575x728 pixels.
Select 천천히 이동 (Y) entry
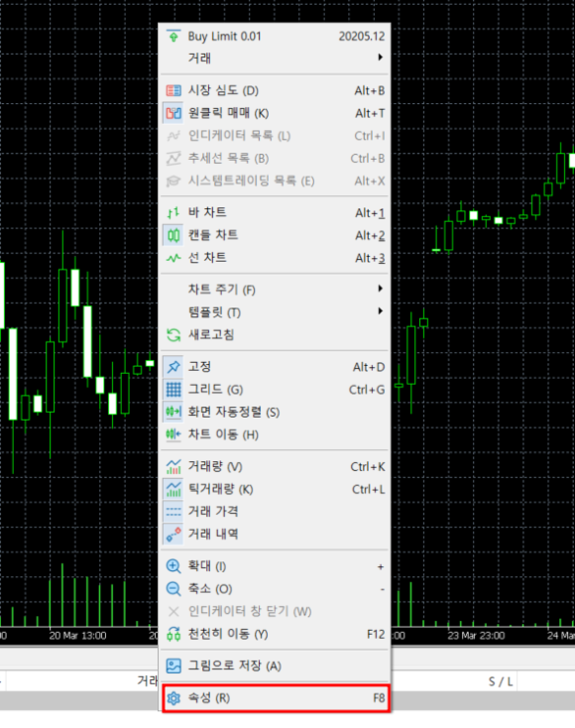[x=275, y=634]
